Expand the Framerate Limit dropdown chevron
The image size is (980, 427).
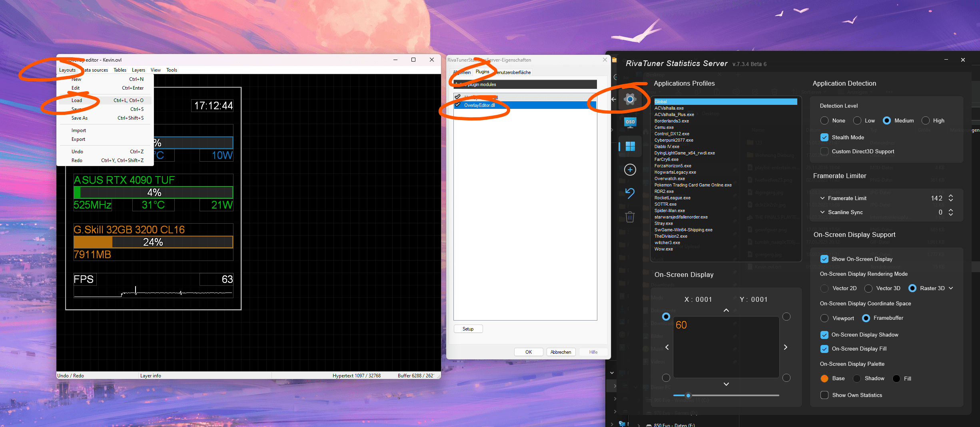pyautogui.click(x=822, y=198)
